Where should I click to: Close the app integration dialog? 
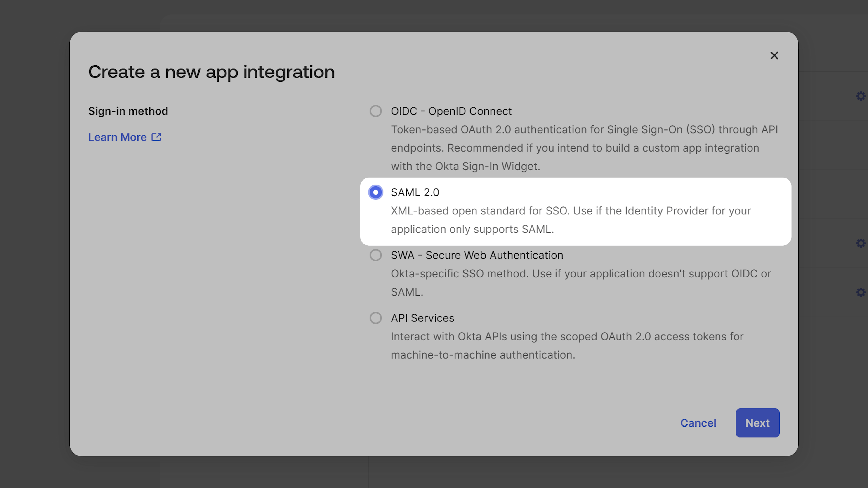coord(774,56)
